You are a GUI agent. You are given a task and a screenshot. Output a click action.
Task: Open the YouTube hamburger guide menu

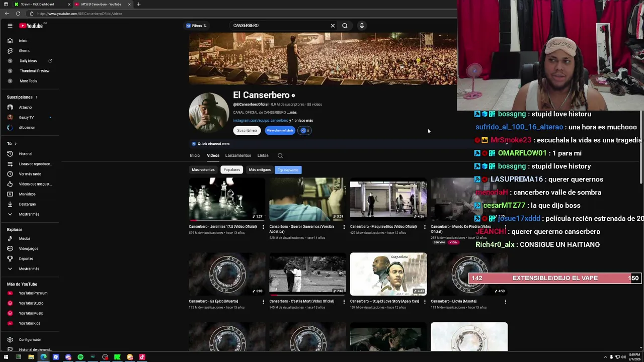click(10, 26)
